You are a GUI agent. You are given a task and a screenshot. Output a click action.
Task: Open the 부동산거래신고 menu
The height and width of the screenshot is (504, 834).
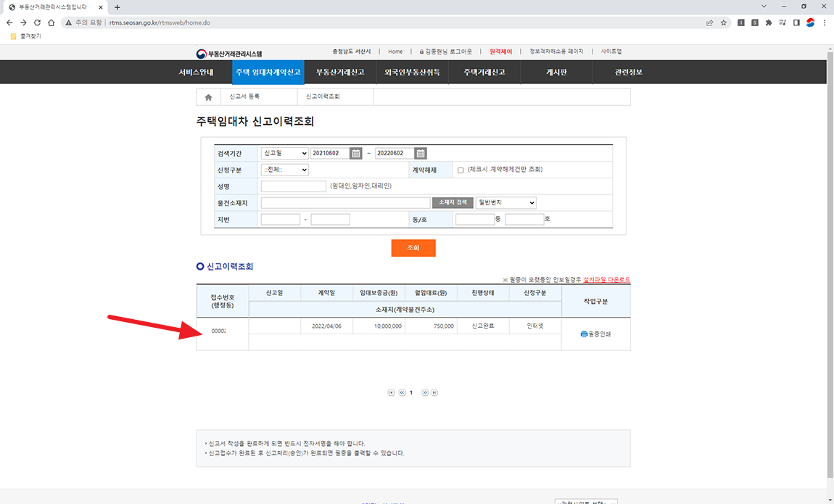340,73
